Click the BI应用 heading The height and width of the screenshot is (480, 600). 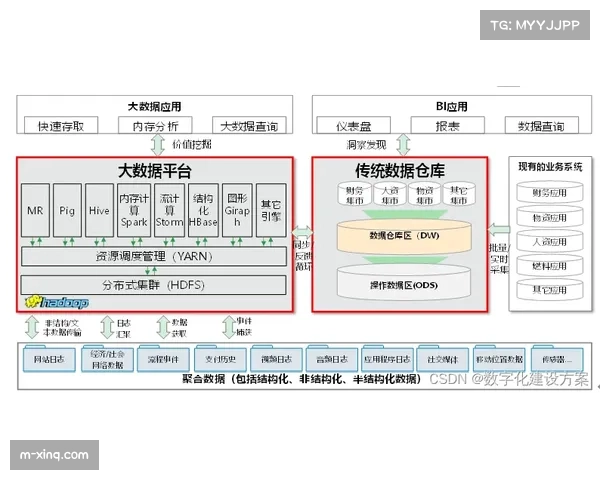coord(452,106)
